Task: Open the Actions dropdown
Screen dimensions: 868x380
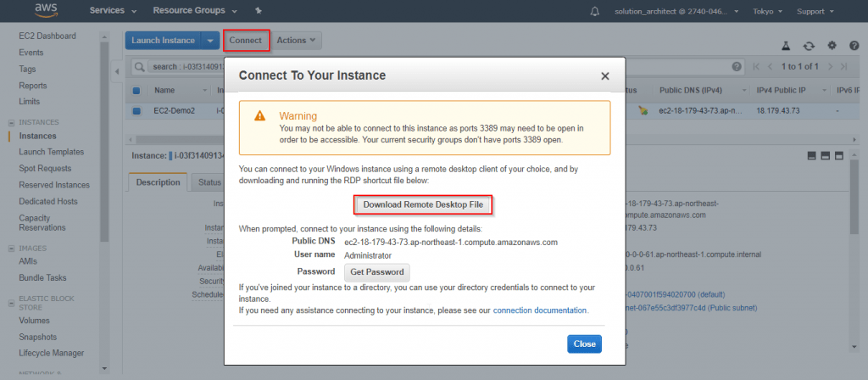Action: pos(296,41)
